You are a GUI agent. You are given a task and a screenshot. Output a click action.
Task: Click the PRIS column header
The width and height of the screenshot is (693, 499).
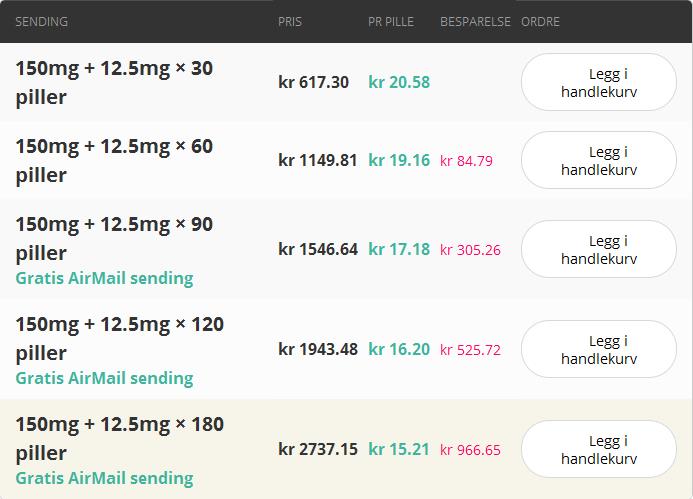click(x=290, y=22)
